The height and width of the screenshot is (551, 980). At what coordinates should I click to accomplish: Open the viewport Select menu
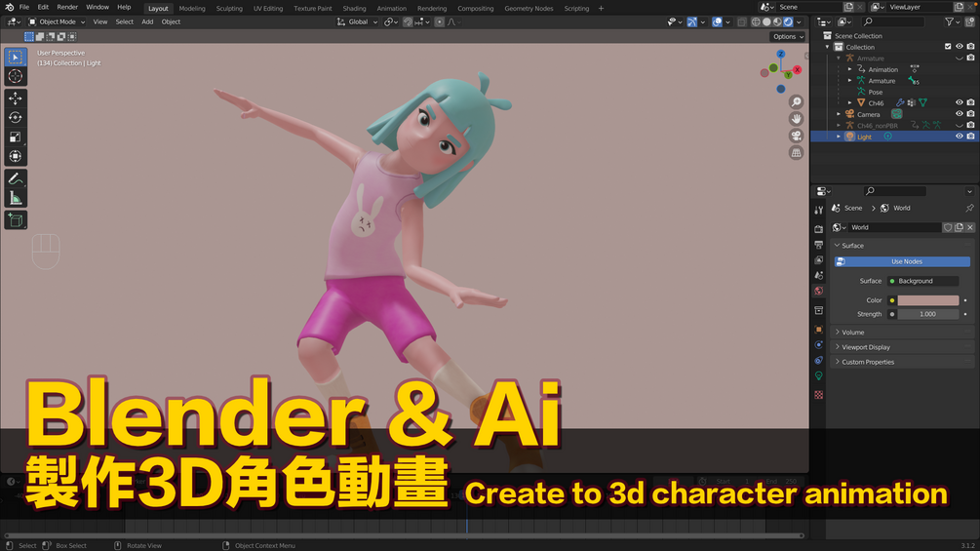pyautogui.click(x=125, y=21)
